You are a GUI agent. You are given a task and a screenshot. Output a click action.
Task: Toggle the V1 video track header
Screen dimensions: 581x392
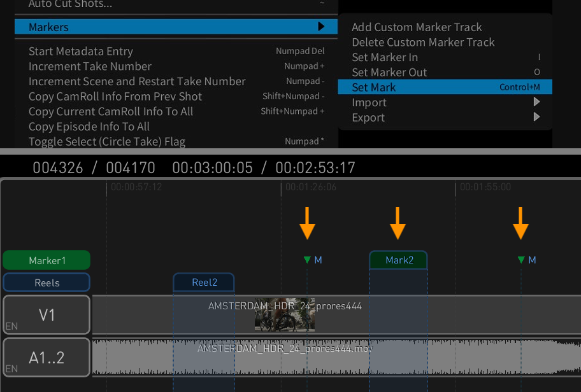click(47, 314)
